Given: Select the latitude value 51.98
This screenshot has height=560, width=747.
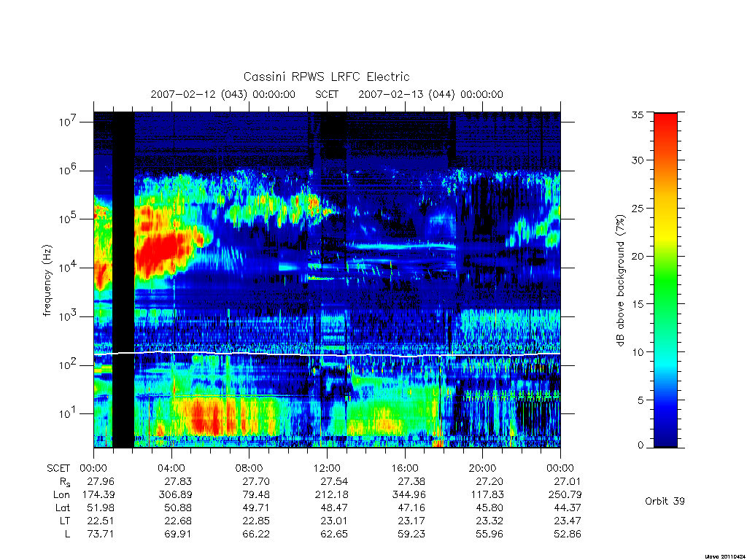Looking at the screenshot, I should (x=101, y=507).
